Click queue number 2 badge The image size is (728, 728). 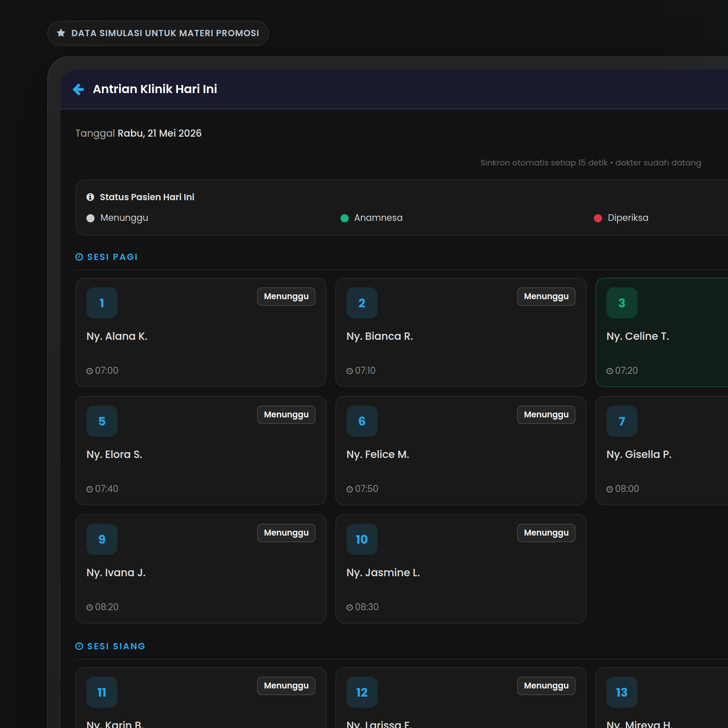click(x=362, y=303)
